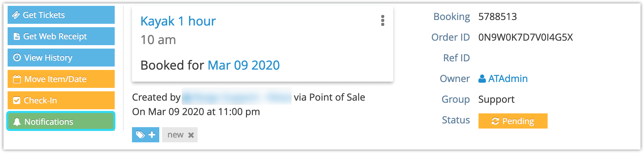Viewport: 644px width, 153px height.
Task: Click the calendar icon on Move Item/Date
Action: pos(17,79)
